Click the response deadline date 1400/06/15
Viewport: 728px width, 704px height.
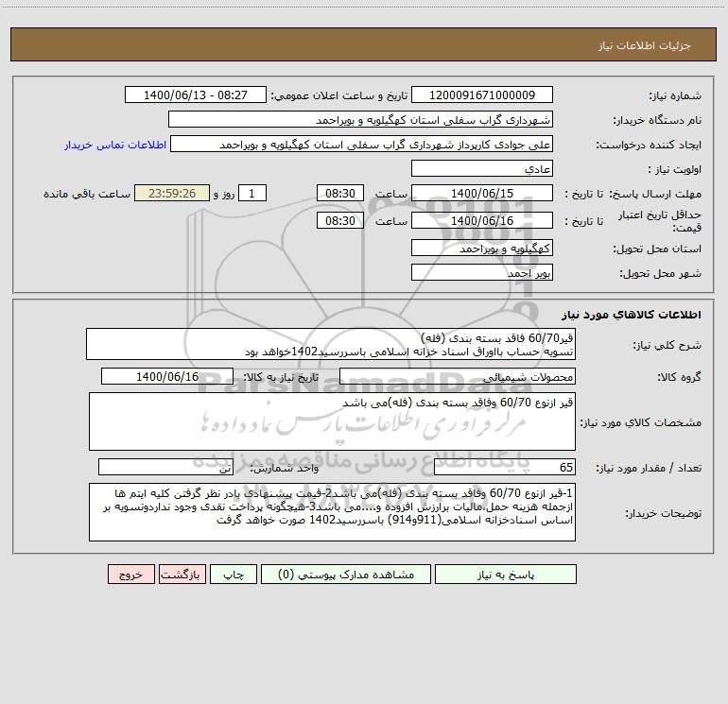[482, 193]
